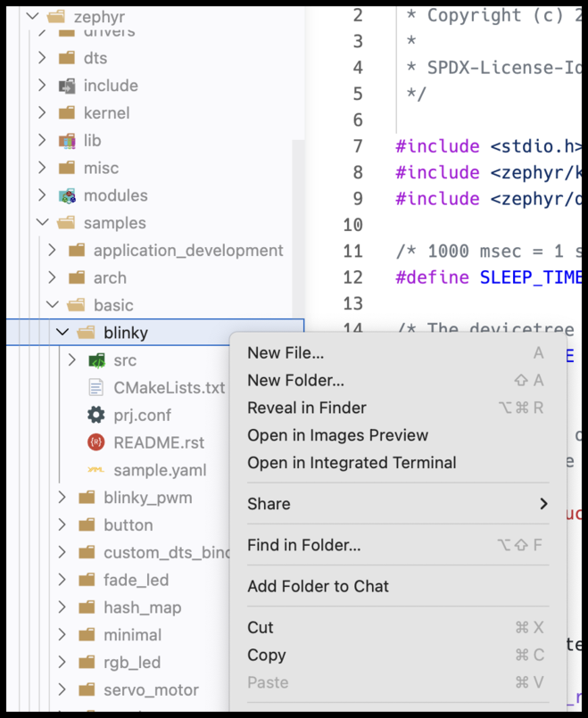Collapse the samples folder chevron

pyautogui.click(x=43, y=223)
